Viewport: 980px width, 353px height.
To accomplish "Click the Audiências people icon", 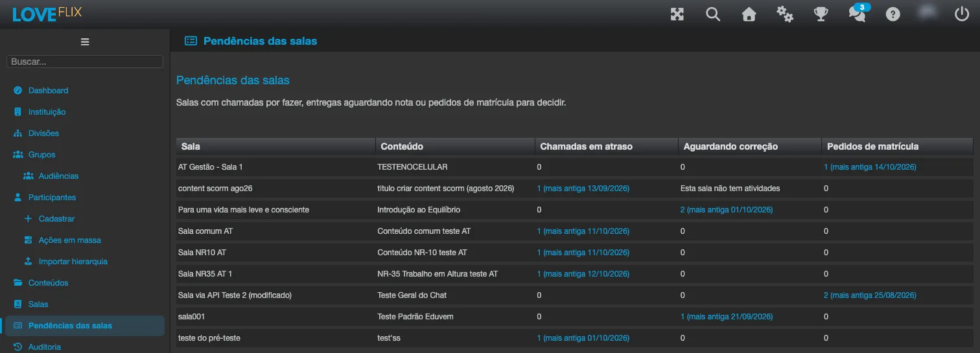I will point(29,176).
